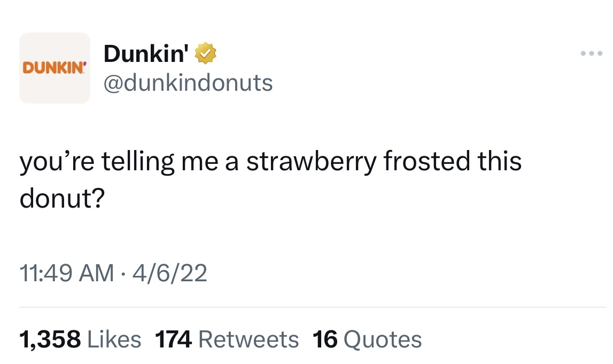
Task: Click the word "donut?" in the tweet
Action: pyautogui.click(x=62, y=199)
